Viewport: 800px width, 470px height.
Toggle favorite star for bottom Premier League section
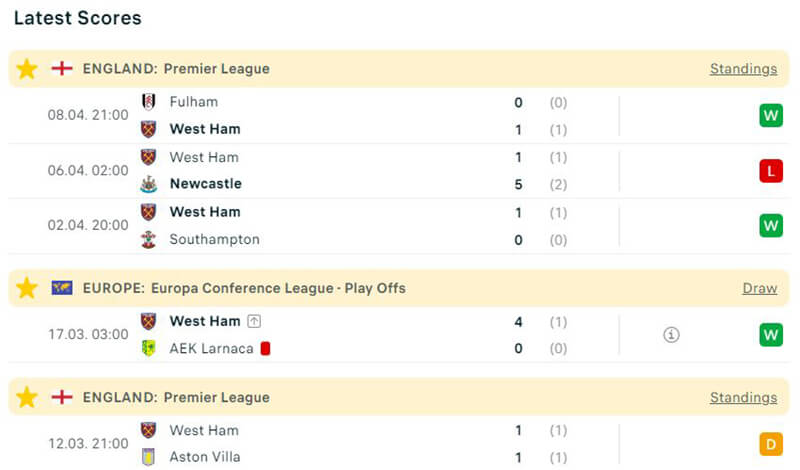tap(27, 397)
